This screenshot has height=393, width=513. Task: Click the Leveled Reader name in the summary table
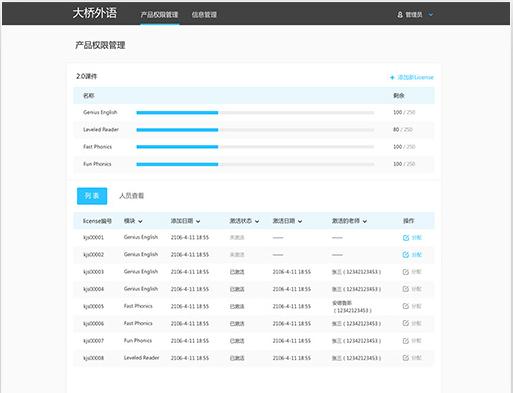tap(101, 129)
